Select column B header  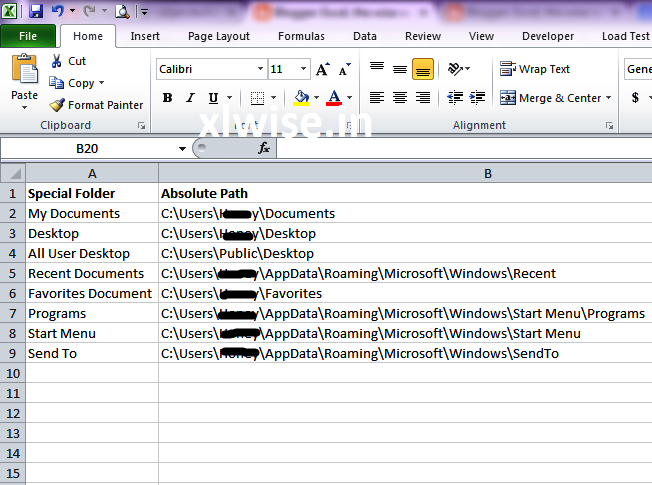point(488,173)
